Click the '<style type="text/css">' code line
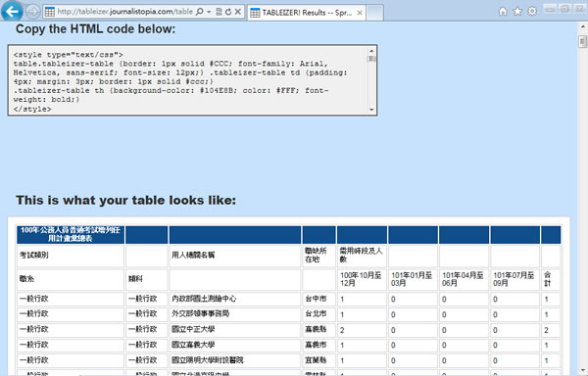588x376 pixels. [x=69, y=55]
